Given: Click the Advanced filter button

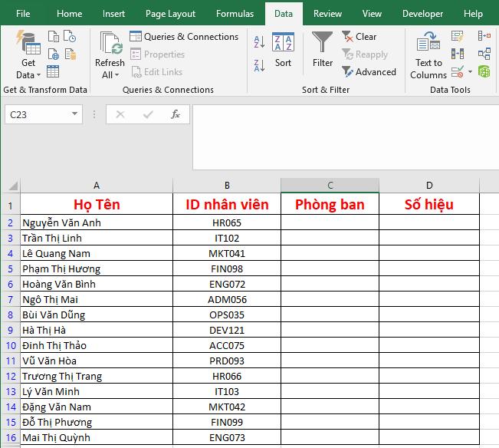Looking at the screenshot, I should click(369, 72).
